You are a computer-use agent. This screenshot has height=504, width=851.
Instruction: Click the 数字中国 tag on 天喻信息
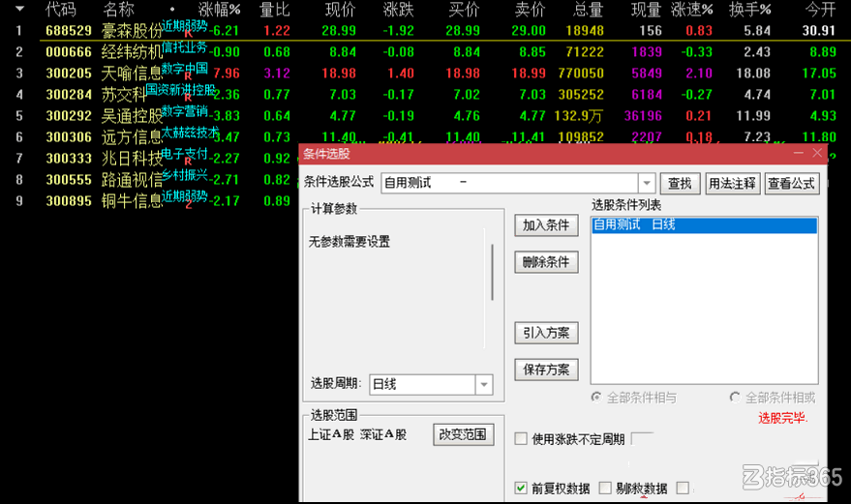point(185,69)
